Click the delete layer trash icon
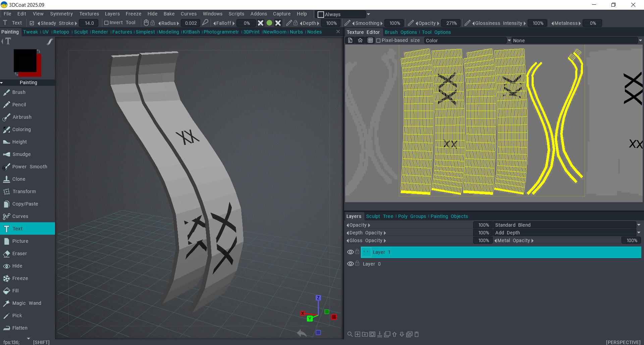This screenshot has height=345, width=644. click(x=417, y=334)
